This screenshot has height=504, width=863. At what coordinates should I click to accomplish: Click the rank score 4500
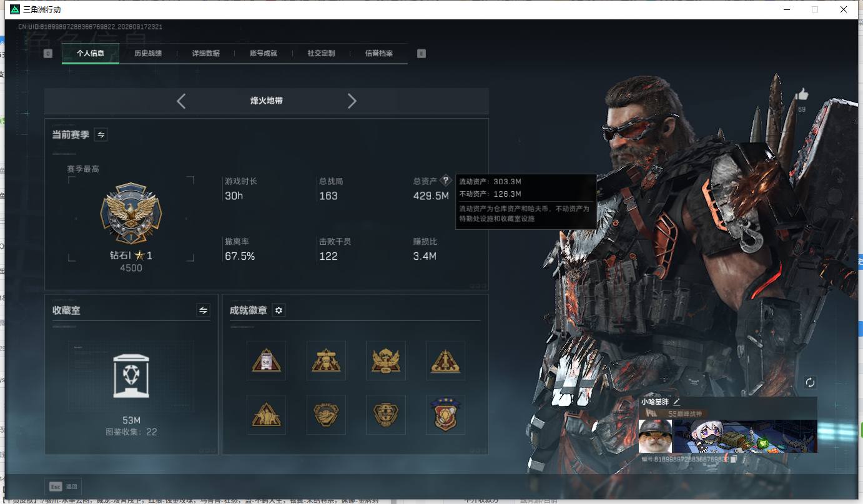coord(131,268)
